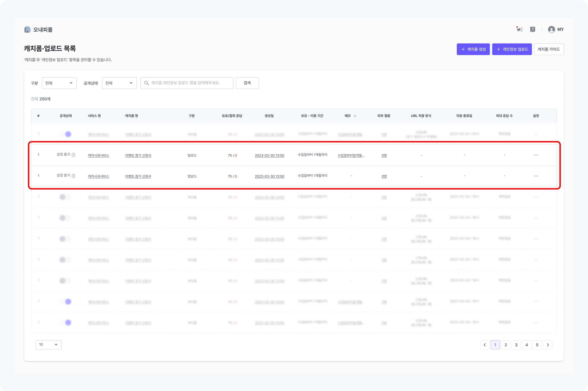Open 이벤트 참가 신청서 link in row with empty memo
Image resolution: width=588 pixels, height=391 pixels.
tap(138, 176)
